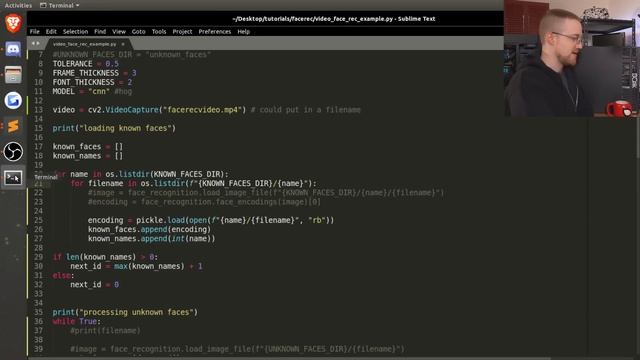
Task: Click 'next_id' on line 32
Action: [86, 284]
